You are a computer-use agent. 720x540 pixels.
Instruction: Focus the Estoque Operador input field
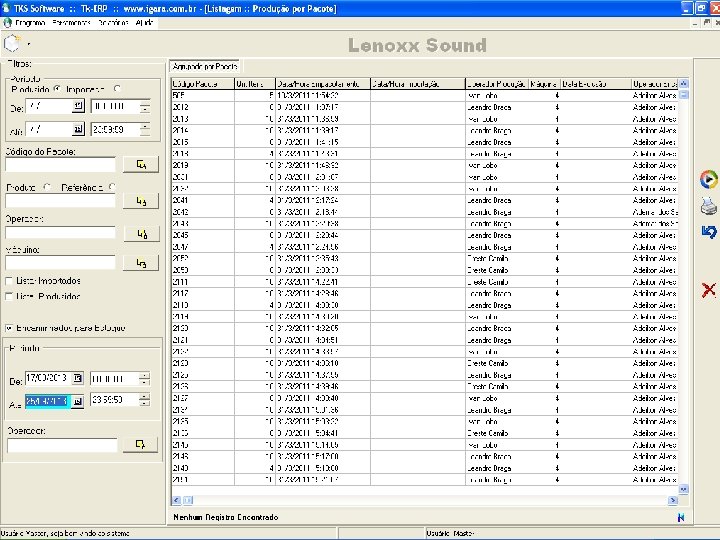click(x=62, y=444)
